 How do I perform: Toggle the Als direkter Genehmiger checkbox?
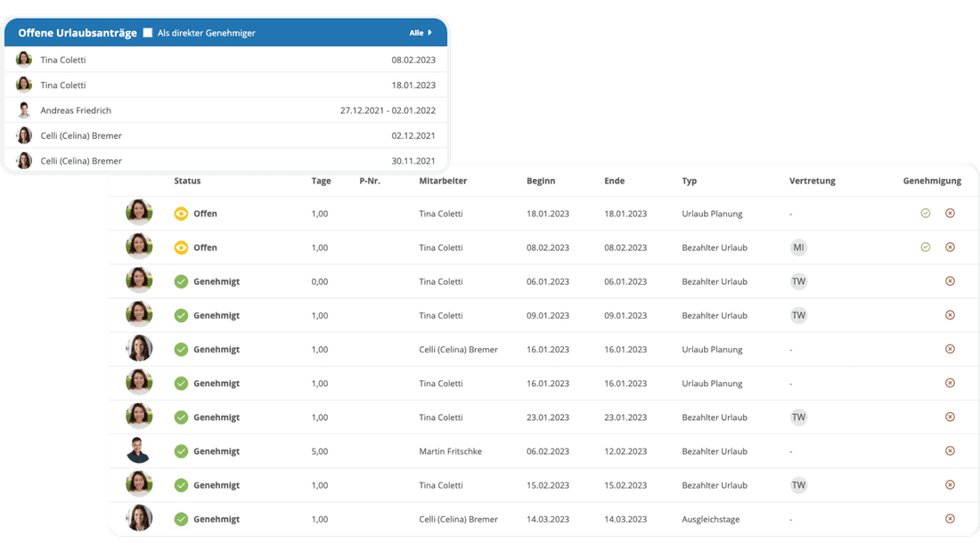click(x=147, y=32)
